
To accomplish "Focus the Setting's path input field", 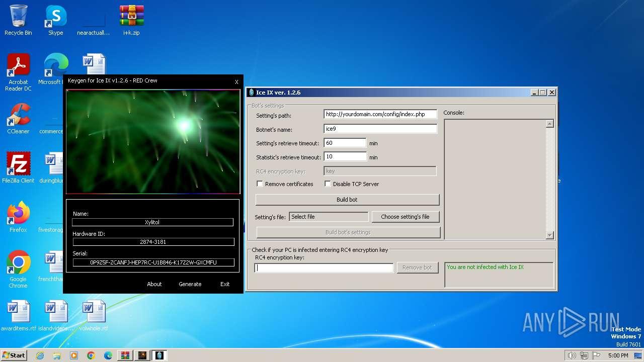I will 380,114.
